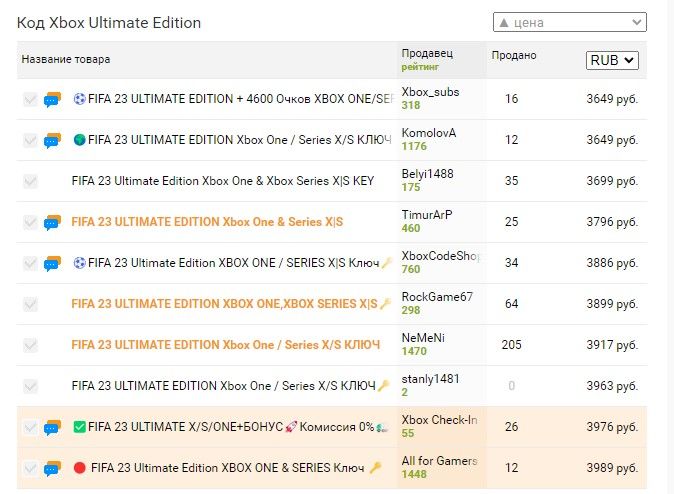Toggle checkbox for Xbox Check-In row

click(x=30, y=427)
